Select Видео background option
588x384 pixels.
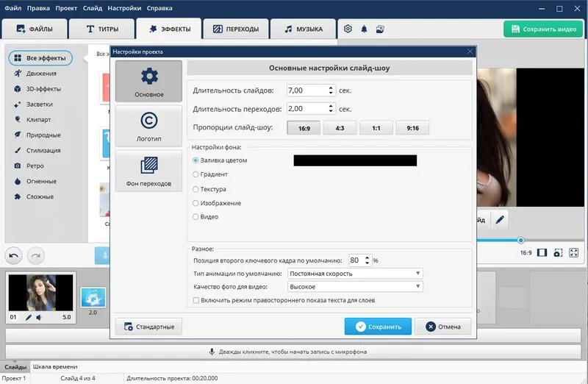(x=196, y=216)
